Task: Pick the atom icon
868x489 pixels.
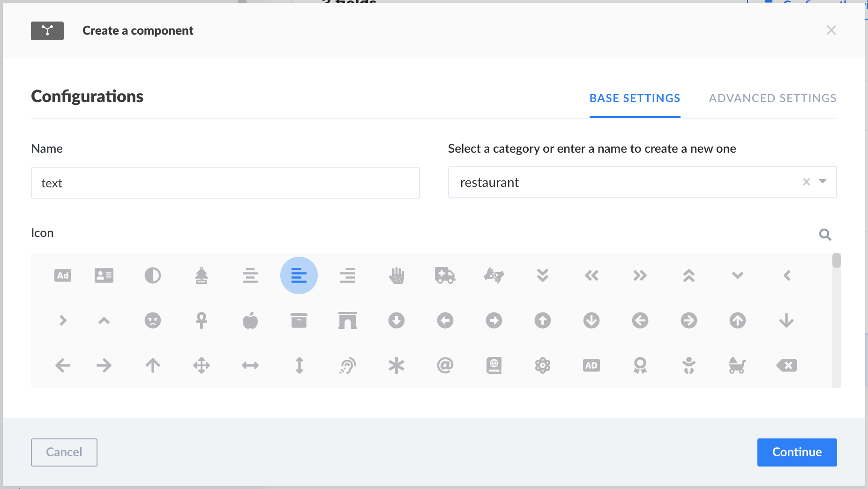Action: click(x=543, y=366)
